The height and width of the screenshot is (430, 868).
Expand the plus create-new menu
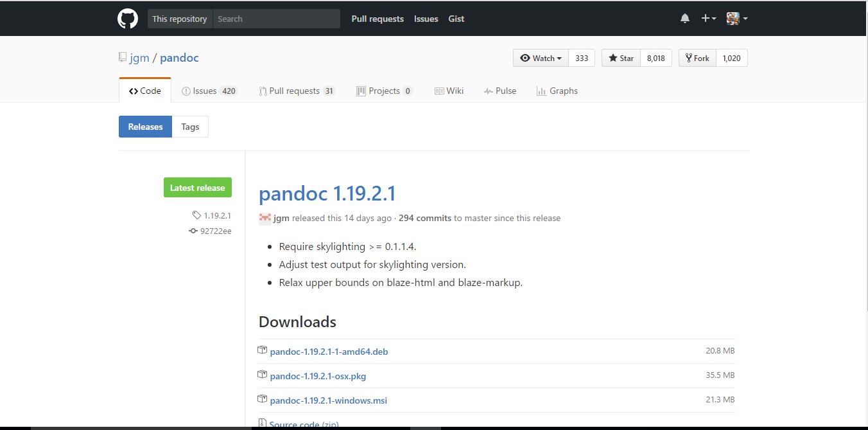click(x=708, y=19)
